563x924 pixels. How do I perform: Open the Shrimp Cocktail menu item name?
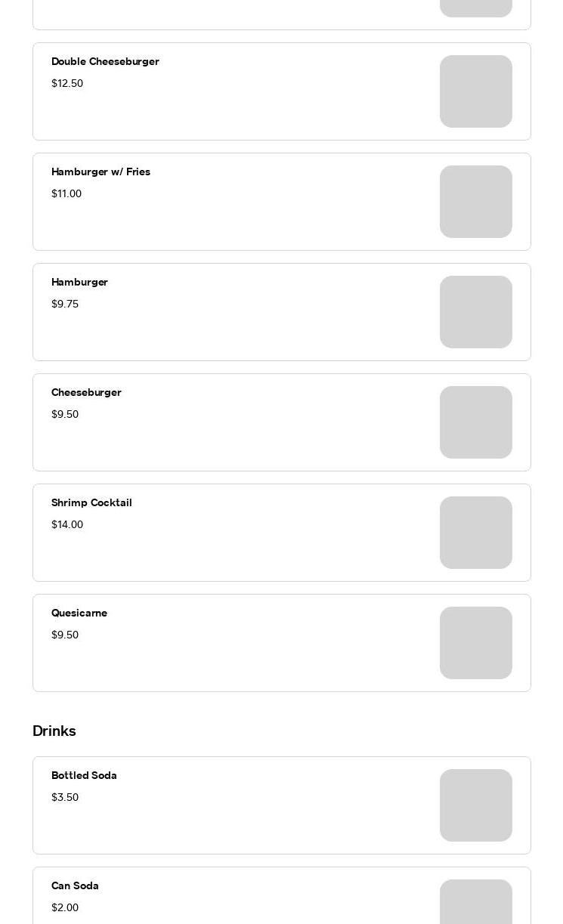pyautogui.click(x=91, y=502)
